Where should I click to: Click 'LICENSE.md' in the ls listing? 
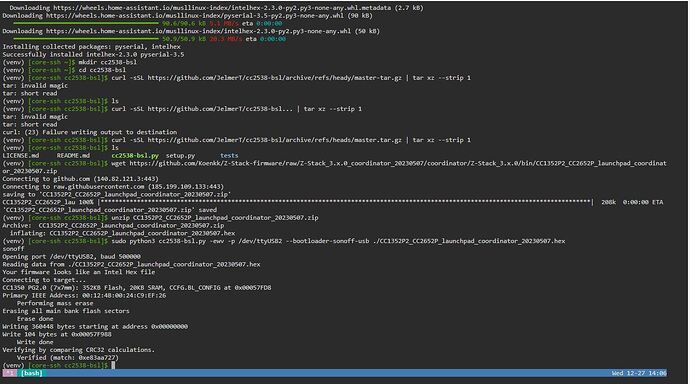(21, 156)
